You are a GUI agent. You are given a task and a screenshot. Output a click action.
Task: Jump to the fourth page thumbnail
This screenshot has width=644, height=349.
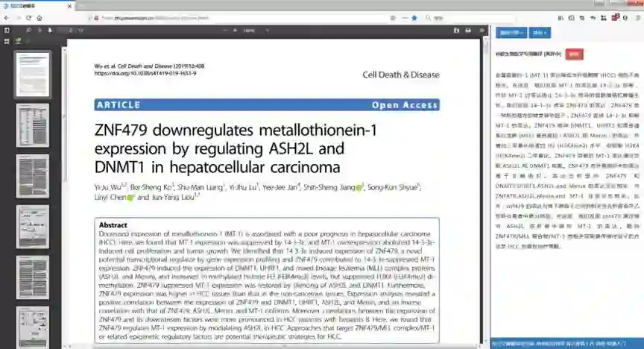pos(33,227)
